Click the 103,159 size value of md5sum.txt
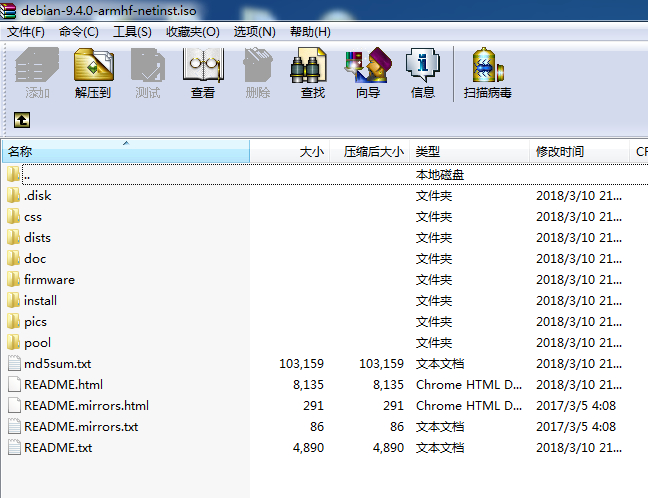648x498 pixels. coord(301,364)
